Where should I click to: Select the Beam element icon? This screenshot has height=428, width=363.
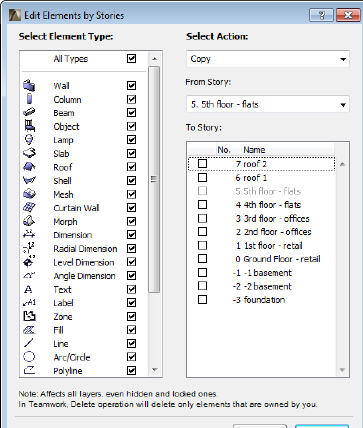(29, 112)
